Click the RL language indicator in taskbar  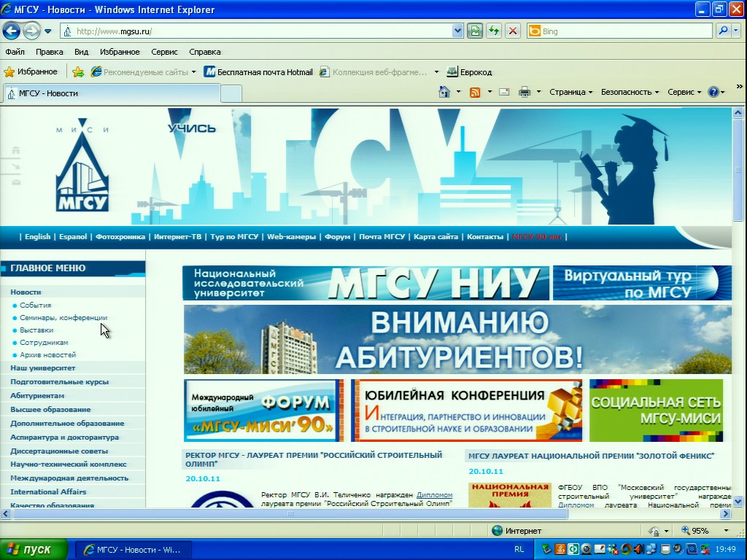click(x=519, y=550)
